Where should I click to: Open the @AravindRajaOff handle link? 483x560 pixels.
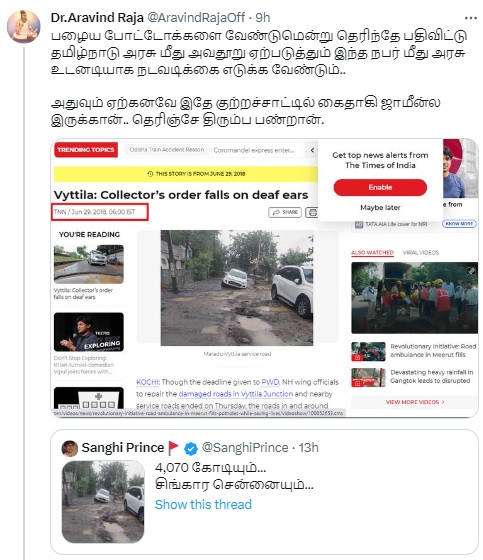[196, 18]
